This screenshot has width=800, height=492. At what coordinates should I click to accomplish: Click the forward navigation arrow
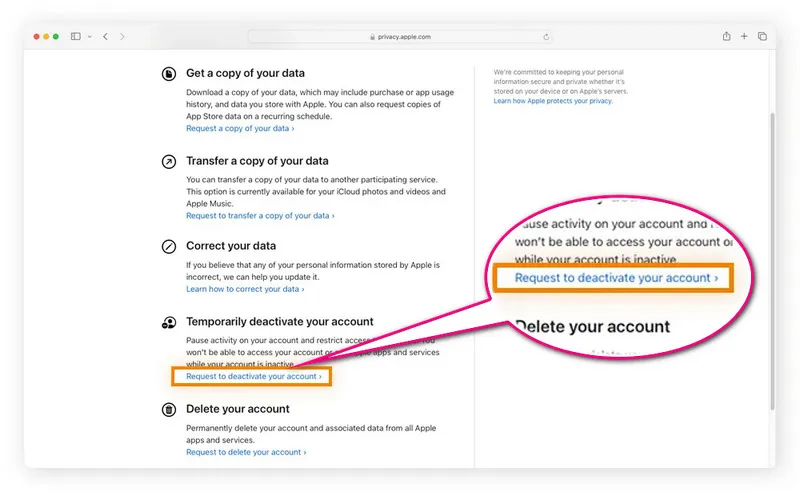122,37
